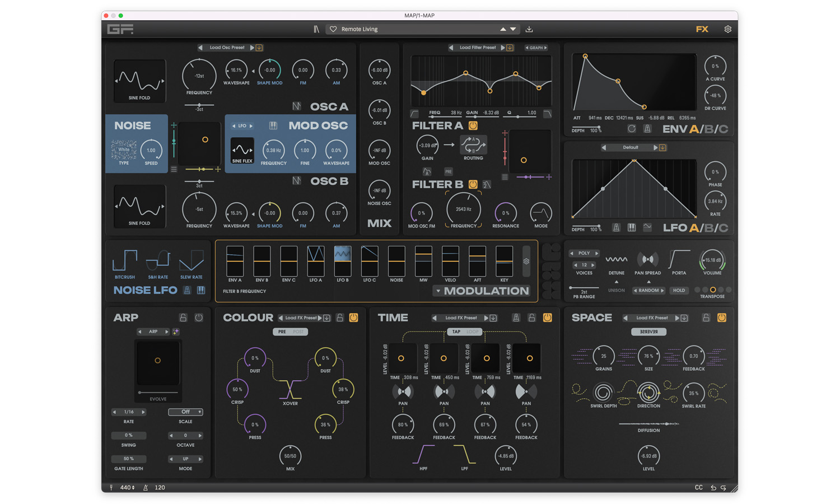Image resolution: width=840 pixels, height=504 pixels.
Task: Click the metronome sync icon in ENV panel
Action: 647,129
